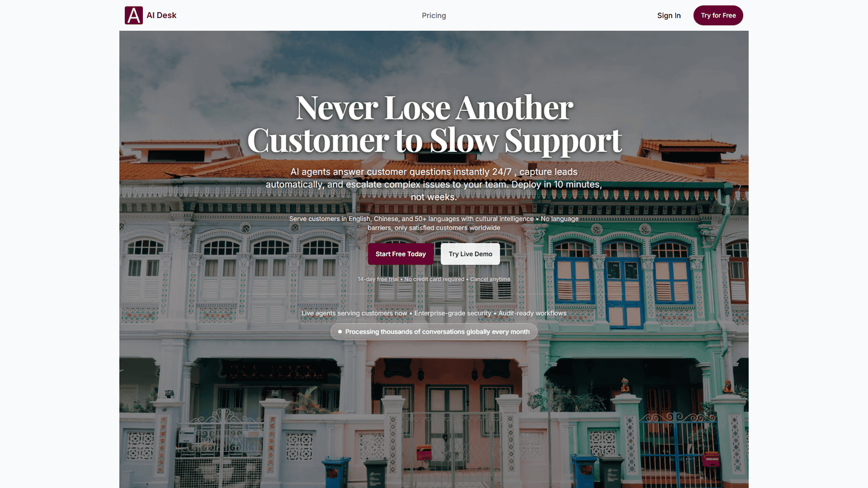
Task: Click the white status dot in Processing badge
Action: click(340, 332)
